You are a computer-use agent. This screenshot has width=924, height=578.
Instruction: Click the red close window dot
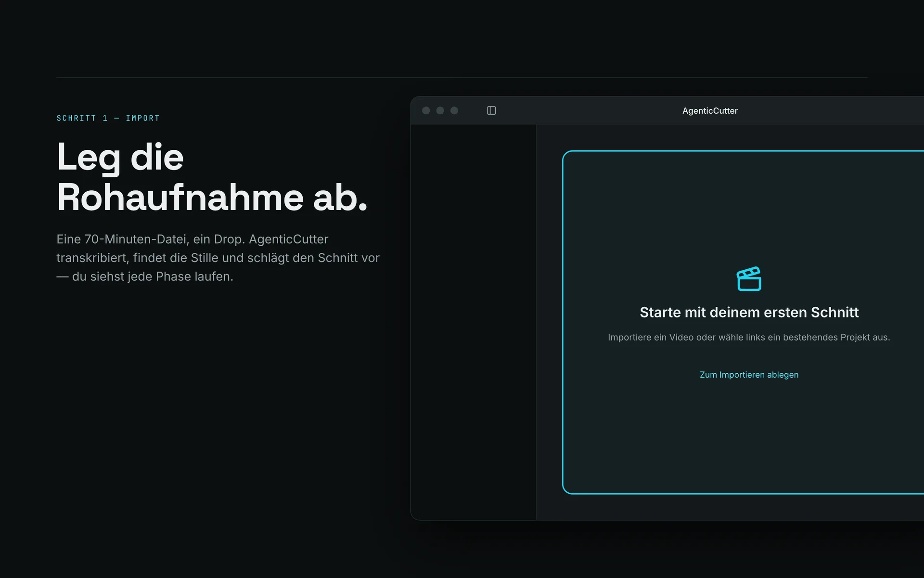(426, 111)
